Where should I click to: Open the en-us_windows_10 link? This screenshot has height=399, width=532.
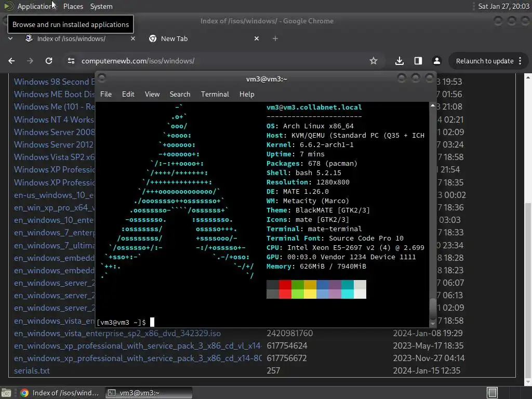pos(54,195)
